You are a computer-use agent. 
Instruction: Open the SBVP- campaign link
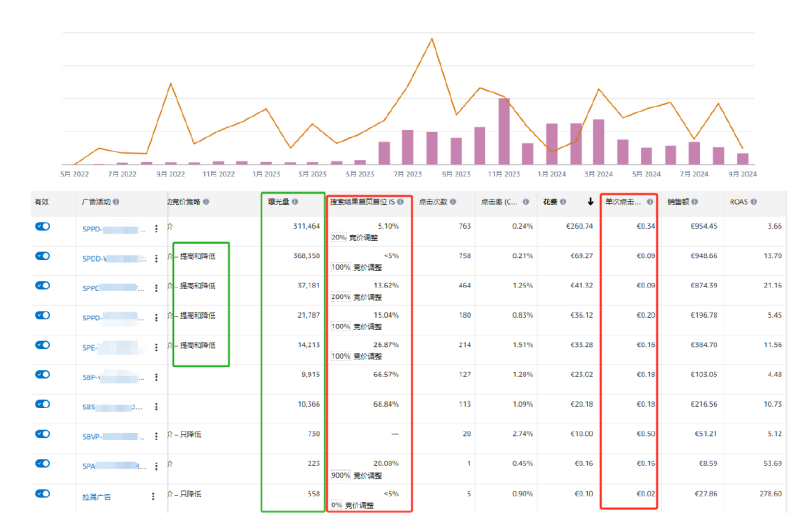tap(93, 436)
